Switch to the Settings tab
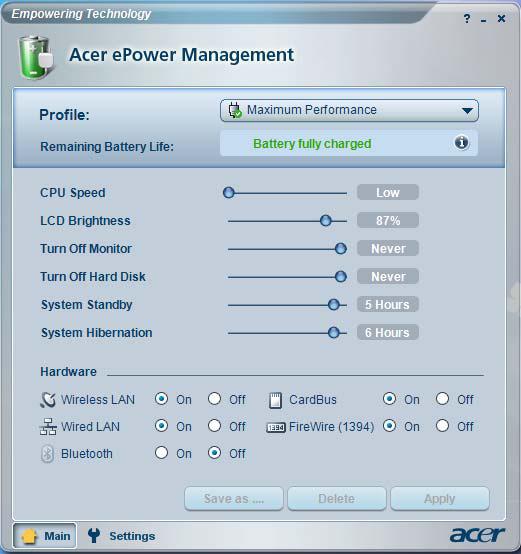The image size is (521, 554). click(x=122, y=536)
